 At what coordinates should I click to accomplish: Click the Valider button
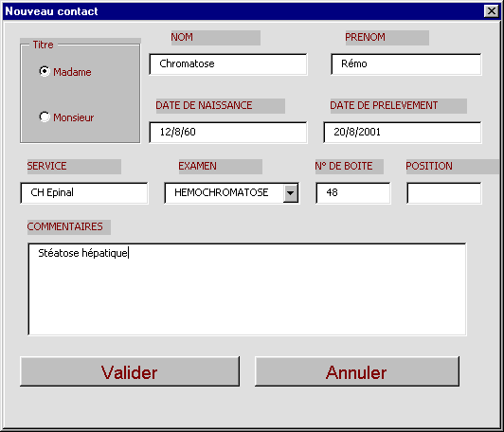coord(130,371)
